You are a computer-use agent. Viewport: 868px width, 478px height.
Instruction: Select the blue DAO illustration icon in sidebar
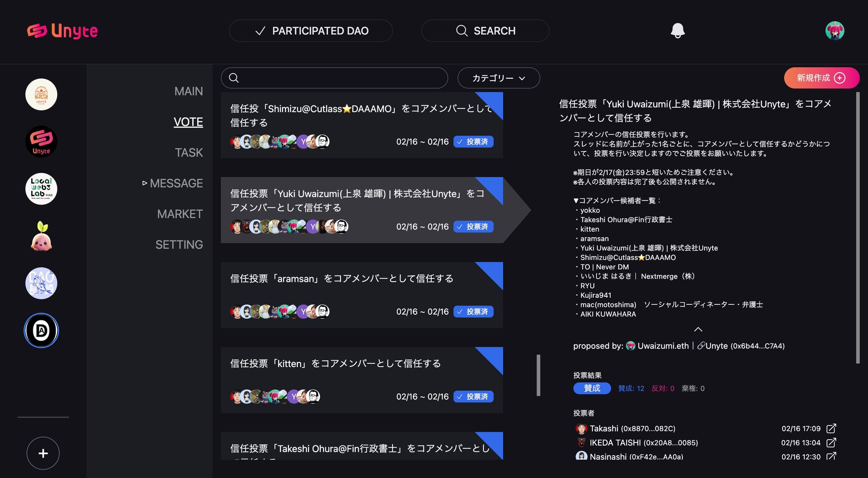(41, 283)
